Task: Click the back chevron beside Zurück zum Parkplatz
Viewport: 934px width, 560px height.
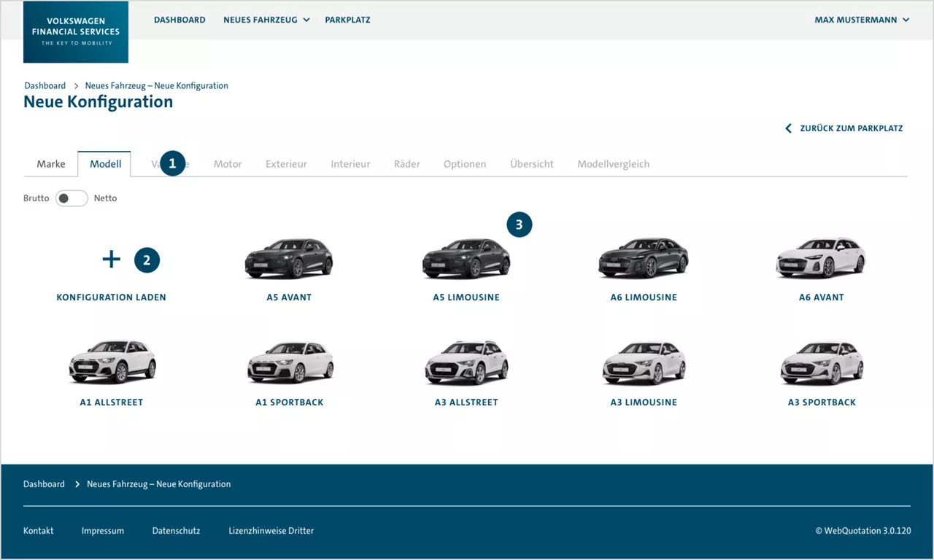Action: 787,128
